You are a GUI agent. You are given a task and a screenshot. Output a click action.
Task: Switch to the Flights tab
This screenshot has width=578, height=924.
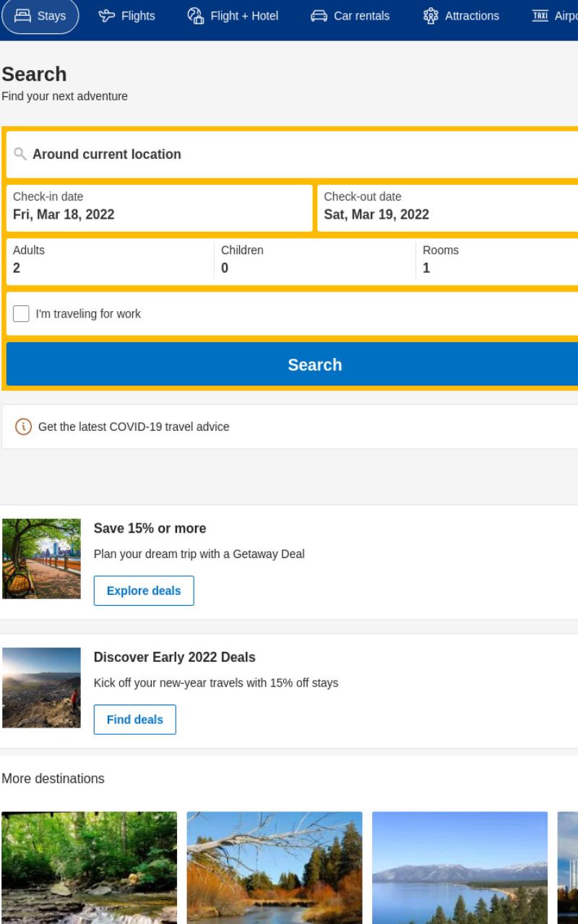pos(127,16)
